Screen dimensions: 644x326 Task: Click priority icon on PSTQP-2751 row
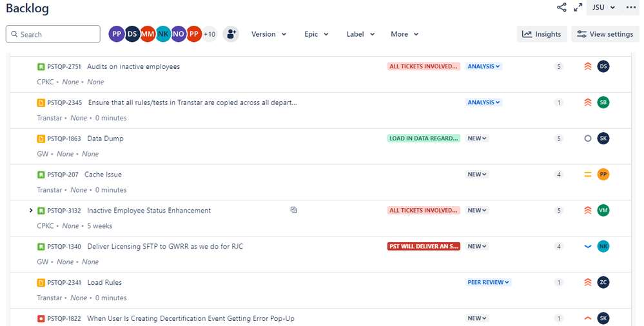coord(588,66)
